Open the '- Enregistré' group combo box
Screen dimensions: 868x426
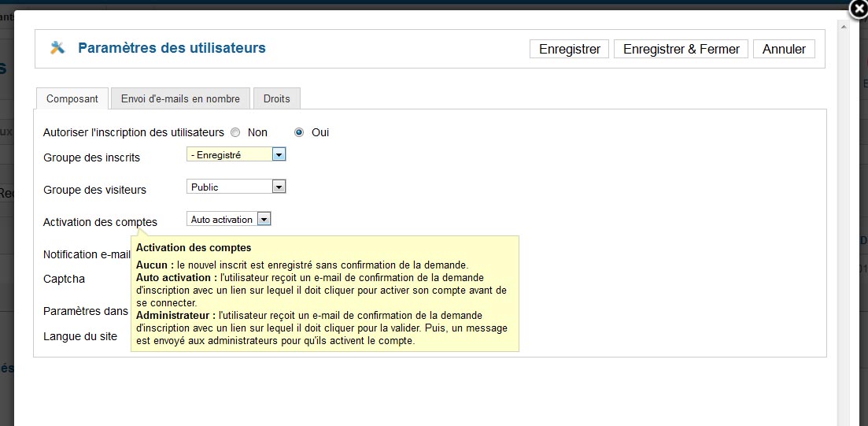click(236, 155)
